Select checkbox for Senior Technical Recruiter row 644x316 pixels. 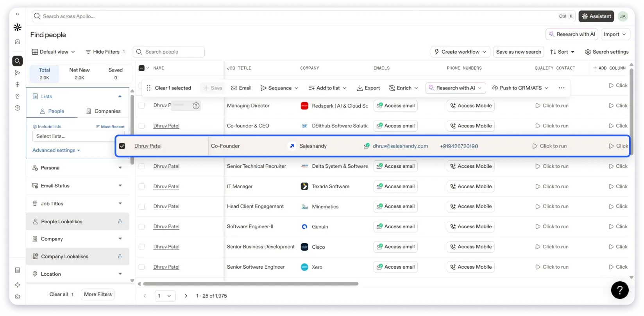click(x=141, y=166)
